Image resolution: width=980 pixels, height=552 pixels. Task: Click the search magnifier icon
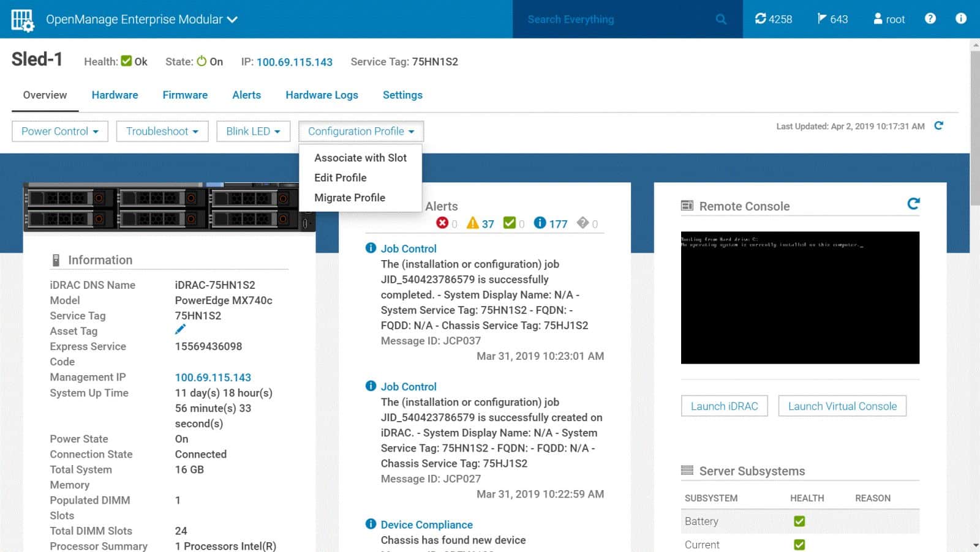721,20
